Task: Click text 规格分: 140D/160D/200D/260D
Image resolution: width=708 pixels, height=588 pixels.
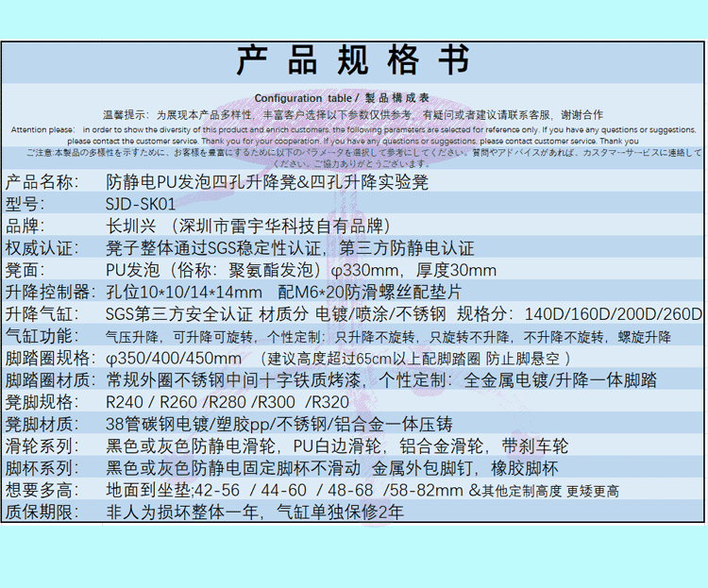Action: point(580,314)
